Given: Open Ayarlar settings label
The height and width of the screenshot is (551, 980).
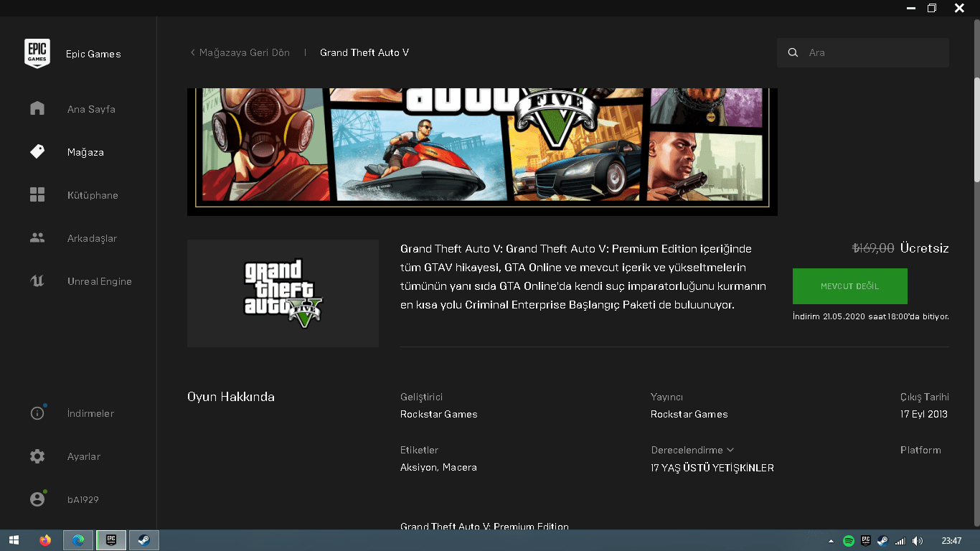Looking at the screenshot, I should [84, 456].
